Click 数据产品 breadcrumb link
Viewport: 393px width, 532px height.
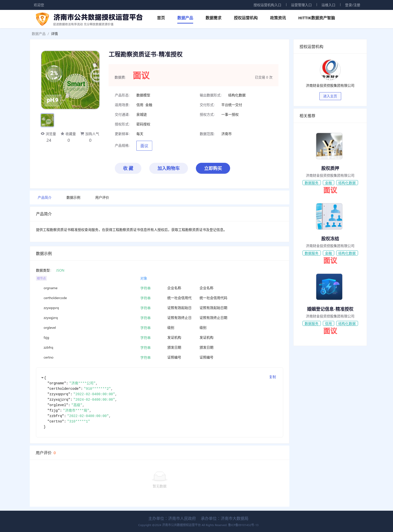pos(39,34)
